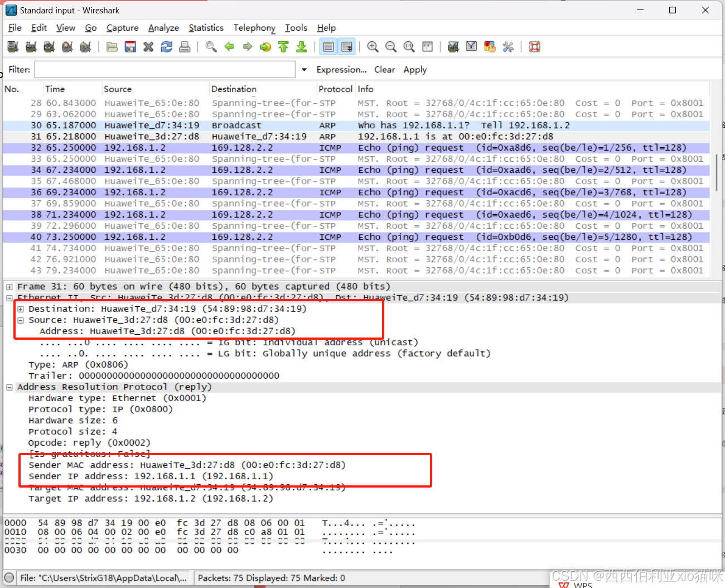Open the Capture menu
The image size is (725, 588).
pos(123,28)
